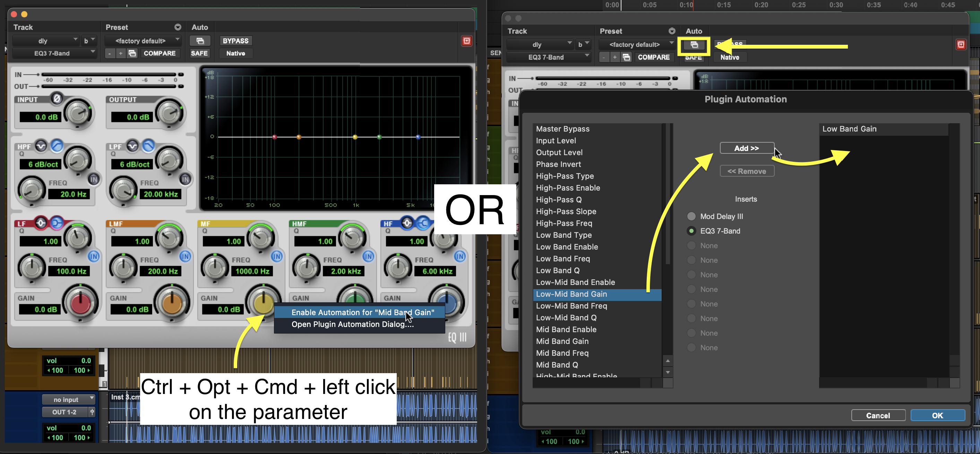Click copy settings icon in right EQ window
980x454 pixels.
(x=626, y=57)
